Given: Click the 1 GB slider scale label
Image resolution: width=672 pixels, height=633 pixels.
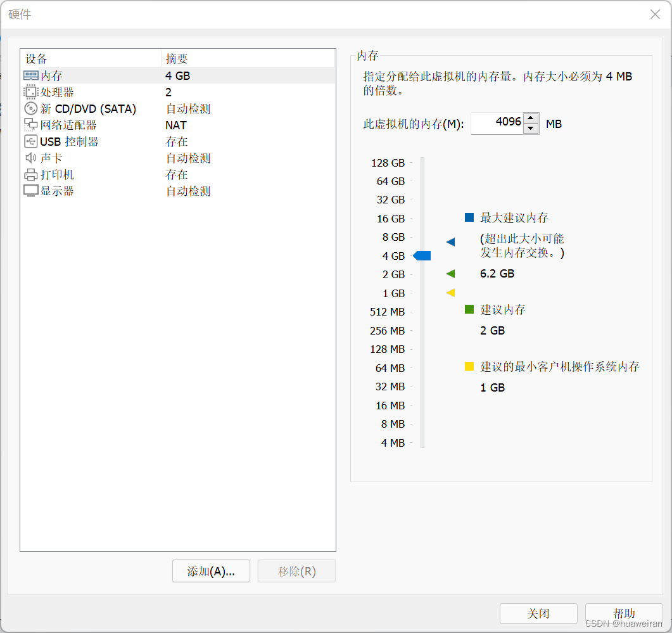Looking at the screenshot, I should point(393,293).
